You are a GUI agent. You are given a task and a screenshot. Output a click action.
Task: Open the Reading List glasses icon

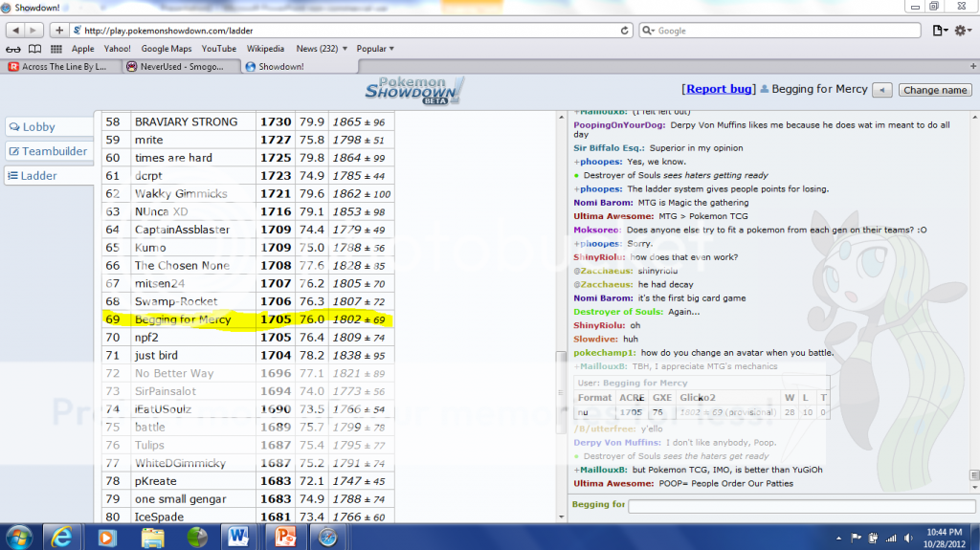pyautogui.click(x=12, y=49)
